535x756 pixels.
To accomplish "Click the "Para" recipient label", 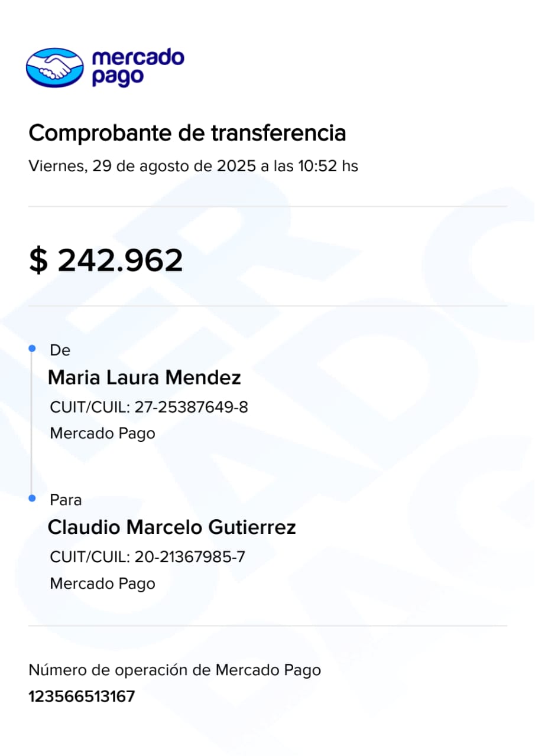I will (66, 500).
